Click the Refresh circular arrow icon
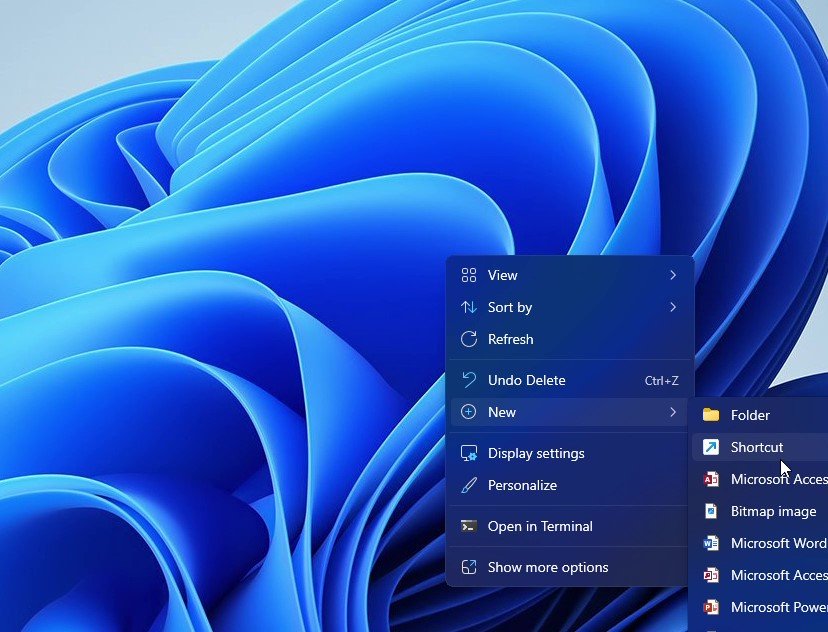 [x=469, y=339]
